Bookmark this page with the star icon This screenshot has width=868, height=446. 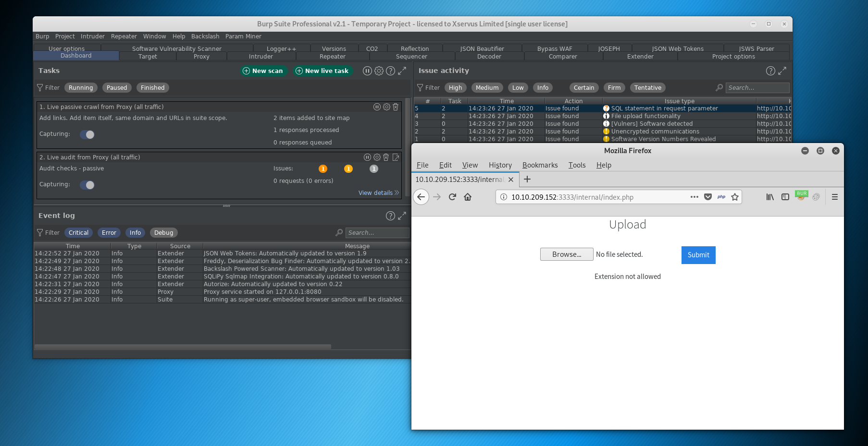click(735, 197)
